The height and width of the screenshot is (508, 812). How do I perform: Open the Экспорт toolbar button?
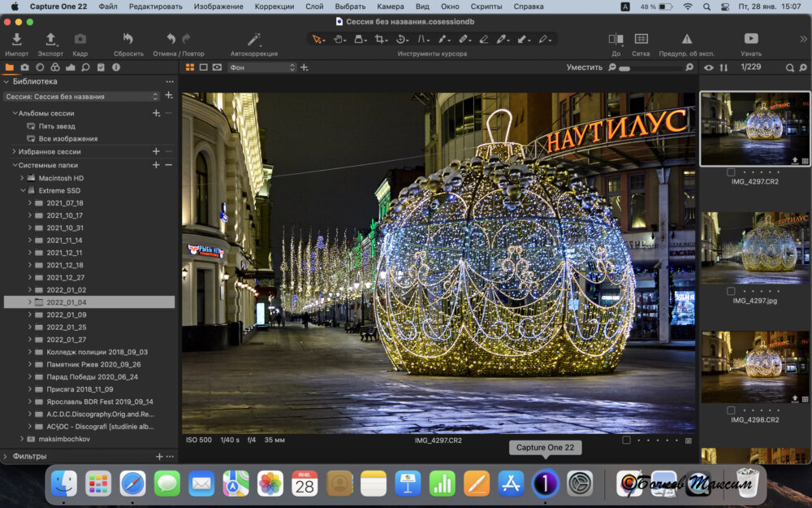[x=50, y=39]
